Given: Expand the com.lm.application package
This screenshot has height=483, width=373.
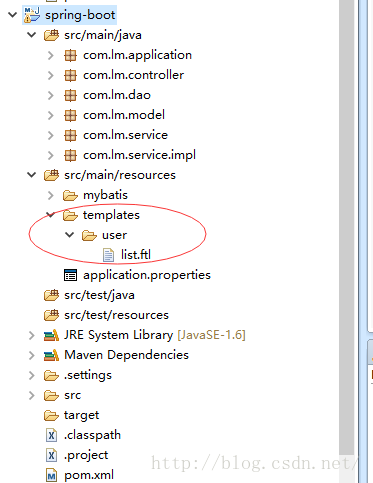Looking at the screenshot, I should coord(51,55).
